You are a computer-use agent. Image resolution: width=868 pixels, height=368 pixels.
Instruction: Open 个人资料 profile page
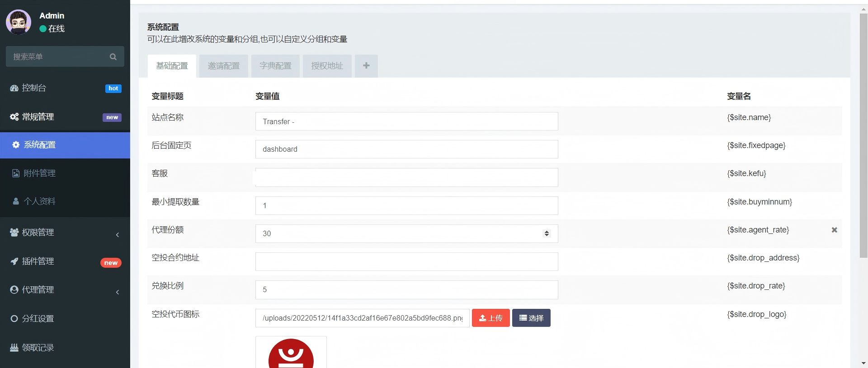tap(40, 201)
